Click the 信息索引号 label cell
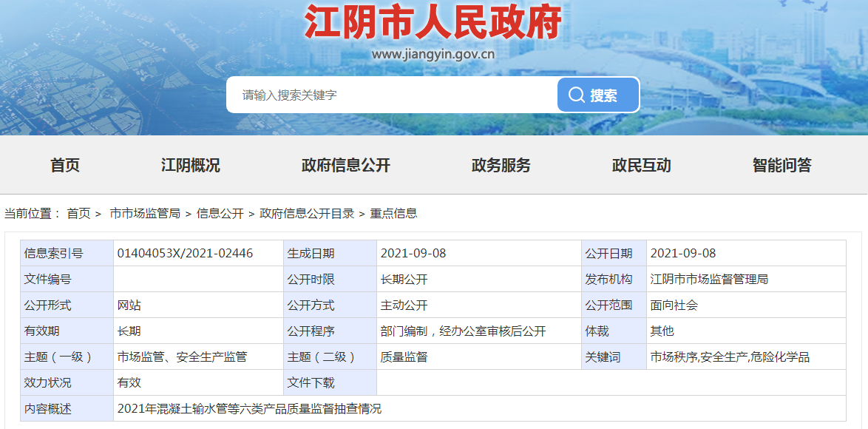The image size is (868, 429). pos(67,254)
